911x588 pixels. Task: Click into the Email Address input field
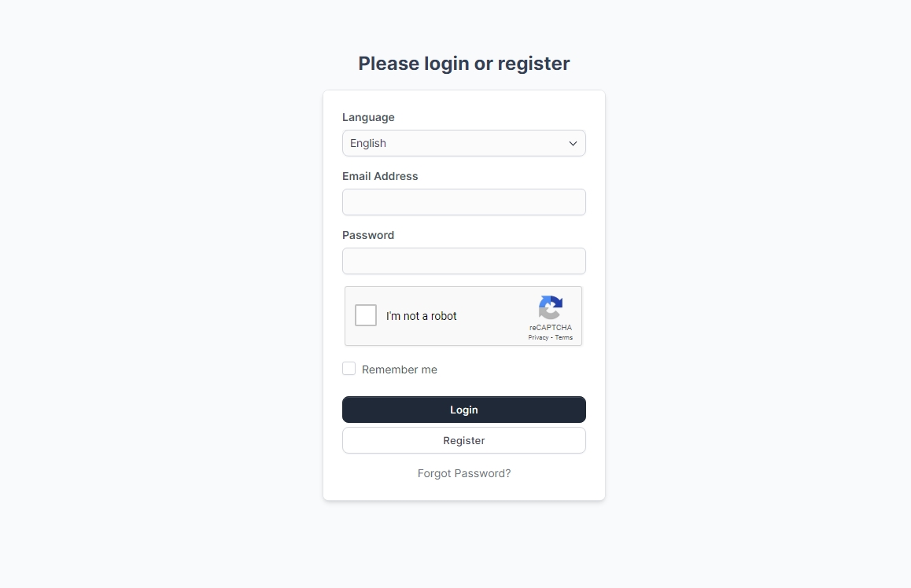[x=463, y=202]
